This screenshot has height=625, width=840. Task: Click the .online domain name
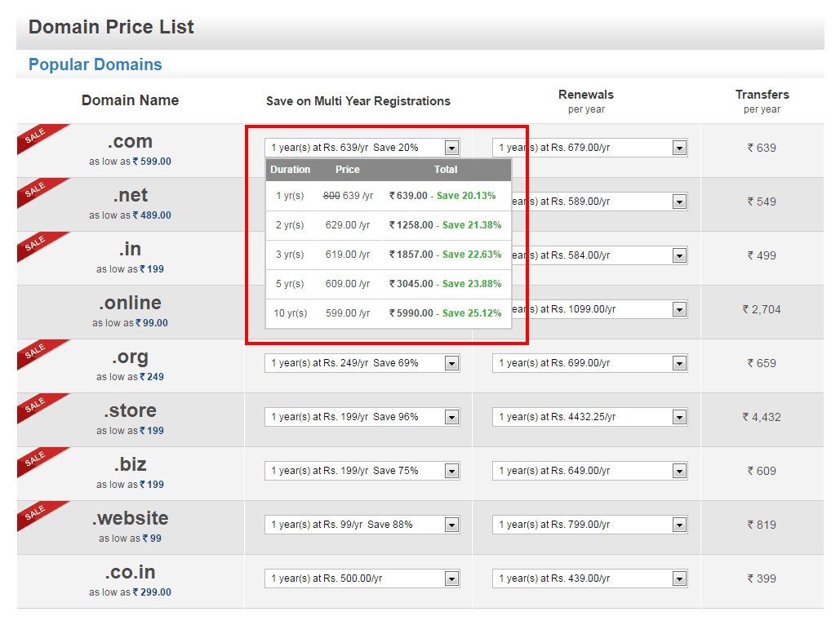pos(129,303)
